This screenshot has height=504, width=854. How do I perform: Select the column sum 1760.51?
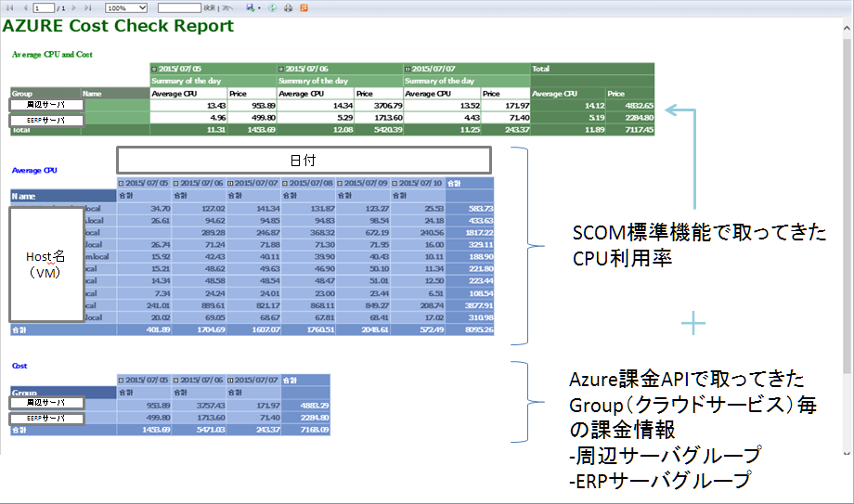(320, 330)
